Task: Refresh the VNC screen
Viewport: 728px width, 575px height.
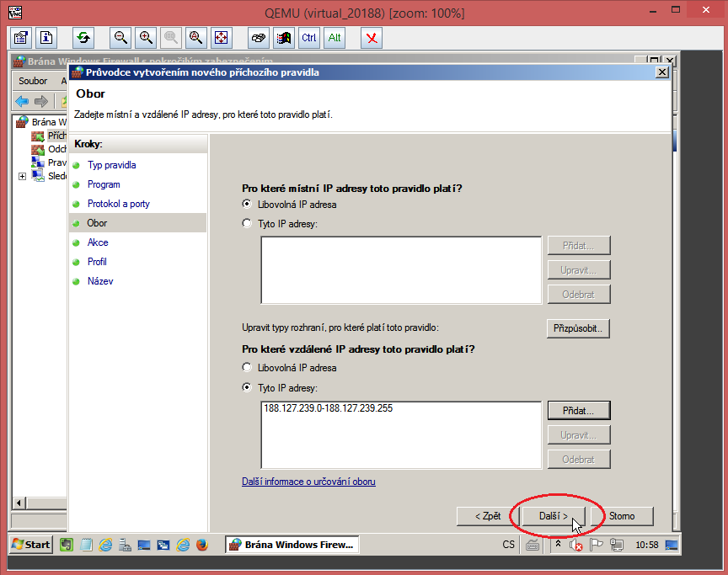Action: pos(83,38)
